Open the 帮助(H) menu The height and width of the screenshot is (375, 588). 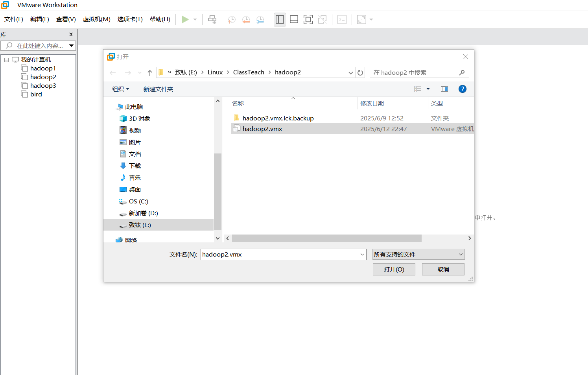pos(160,19)
